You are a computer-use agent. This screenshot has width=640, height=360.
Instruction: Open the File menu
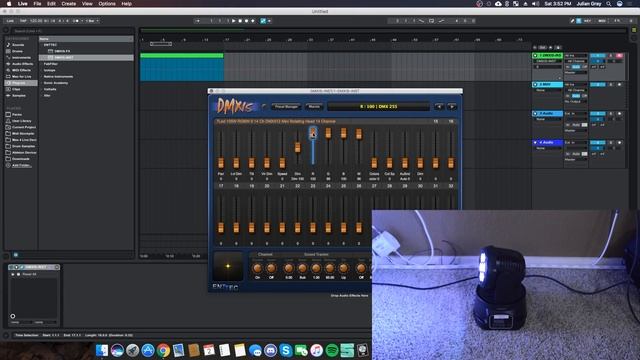(37, 4)
